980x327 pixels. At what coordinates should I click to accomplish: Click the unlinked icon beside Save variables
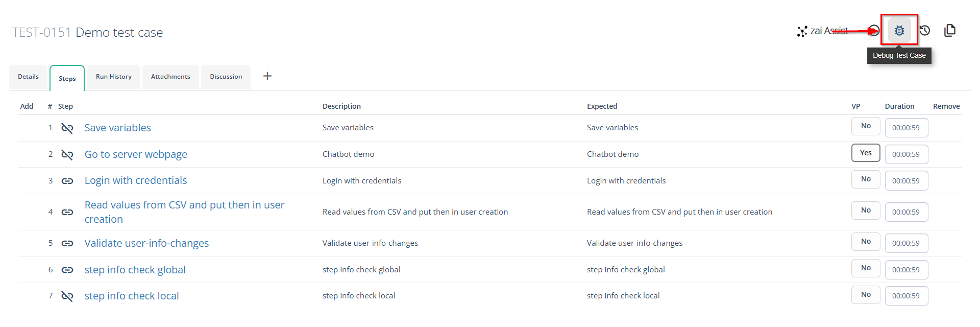67,128
